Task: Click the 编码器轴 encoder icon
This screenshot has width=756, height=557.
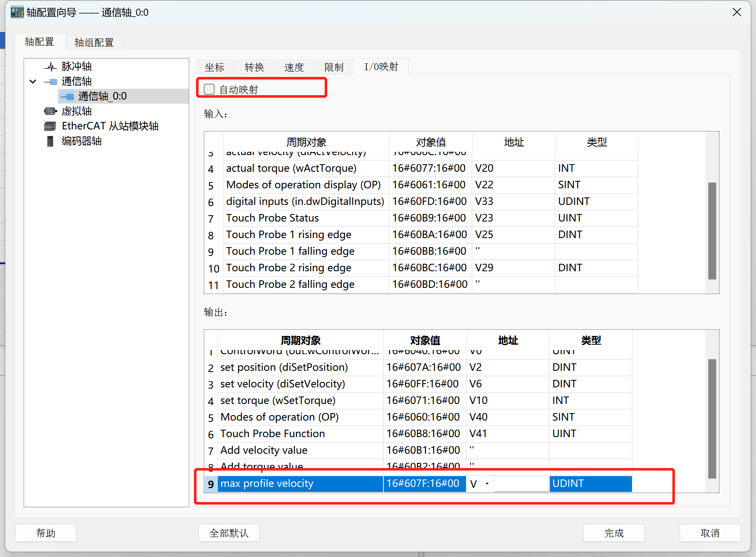Action: coord(50,141)
